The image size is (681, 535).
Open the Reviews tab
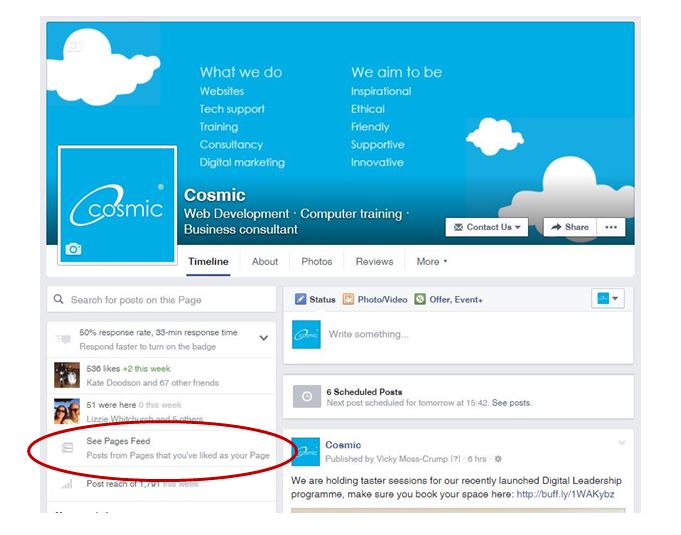pos(374,261)
